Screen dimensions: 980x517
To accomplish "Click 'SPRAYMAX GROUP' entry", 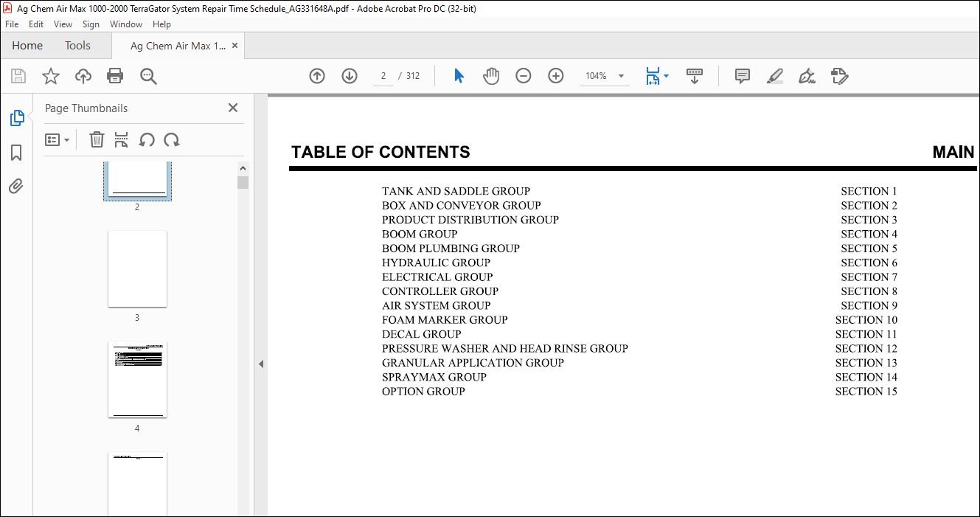I will 434,377.
